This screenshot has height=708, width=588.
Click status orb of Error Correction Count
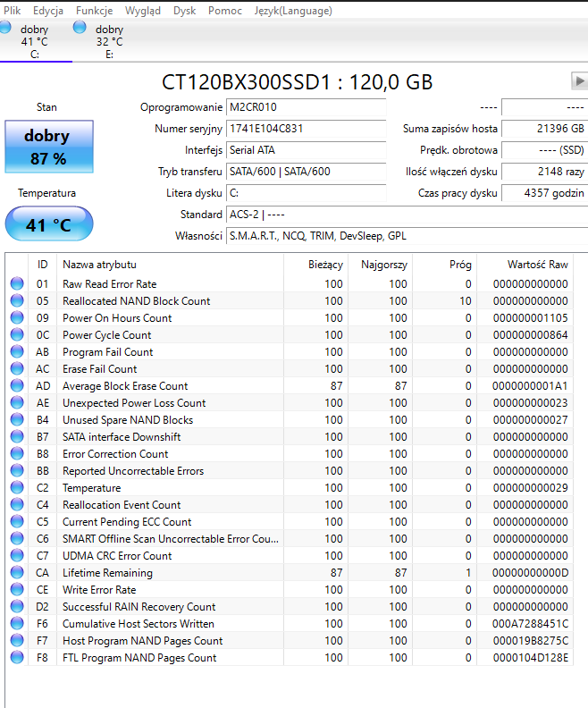[x=17, y=453]
